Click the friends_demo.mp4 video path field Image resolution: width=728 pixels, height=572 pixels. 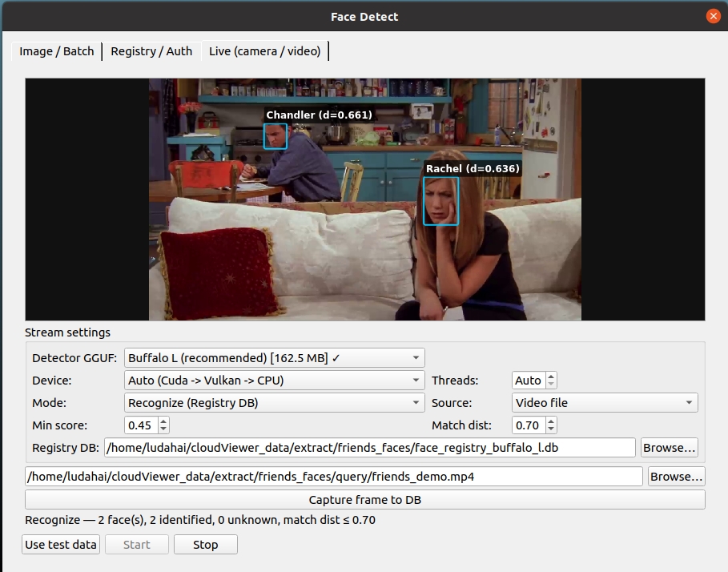coord(334,477)
